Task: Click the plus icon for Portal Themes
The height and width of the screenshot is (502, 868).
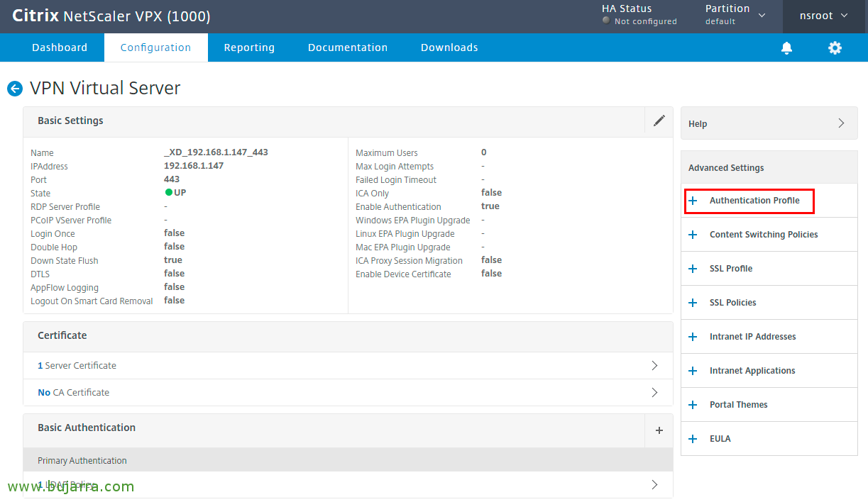Action: [693, 405]
